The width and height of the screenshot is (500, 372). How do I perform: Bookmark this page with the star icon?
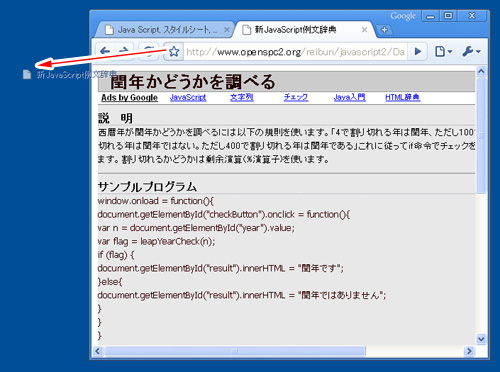click(x=174, y=52)
